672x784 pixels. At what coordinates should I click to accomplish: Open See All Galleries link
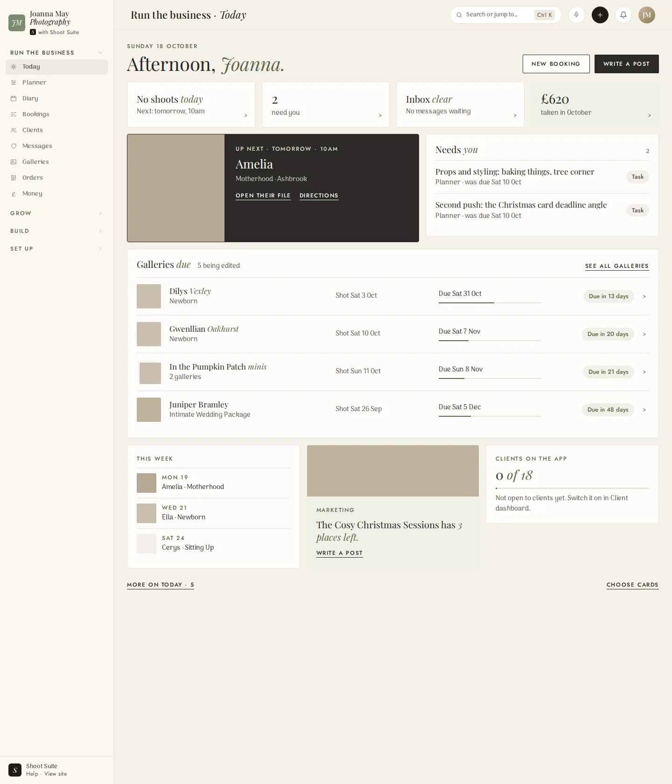[x=617, y=266]
